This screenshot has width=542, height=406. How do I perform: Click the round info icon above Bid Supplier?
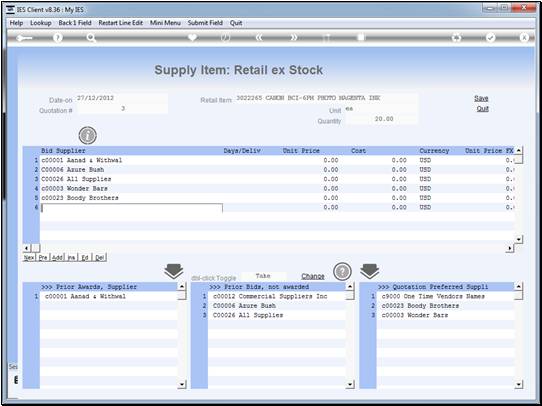coord(87,135)
